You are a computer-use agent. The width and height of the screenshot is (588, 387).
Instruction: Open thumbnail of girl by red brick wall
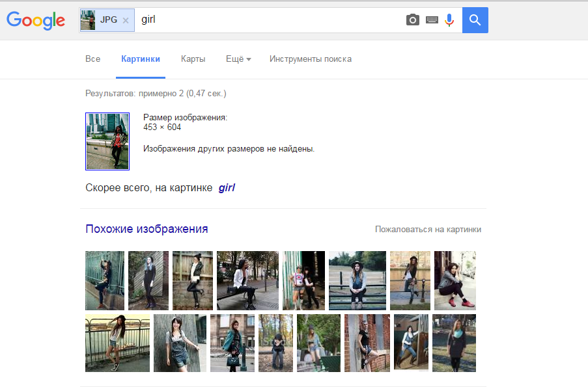point(367,343)
